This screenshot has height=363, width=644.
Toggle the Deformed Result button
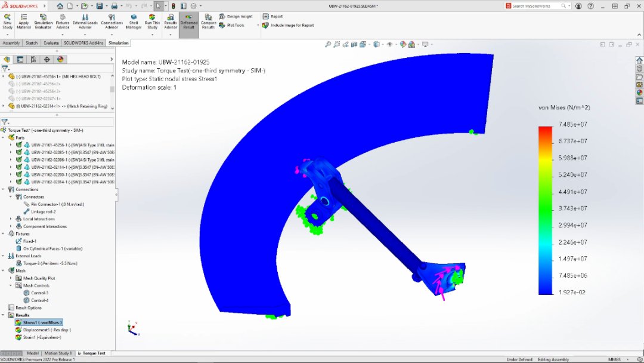click(x=188, y=21)
